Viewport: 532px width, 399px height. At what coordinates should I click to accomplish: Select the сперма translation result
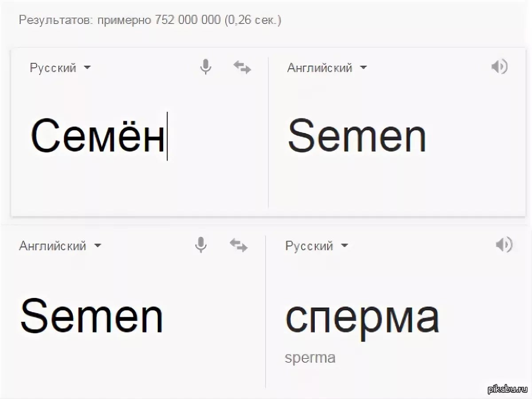(x=362, y=317)
